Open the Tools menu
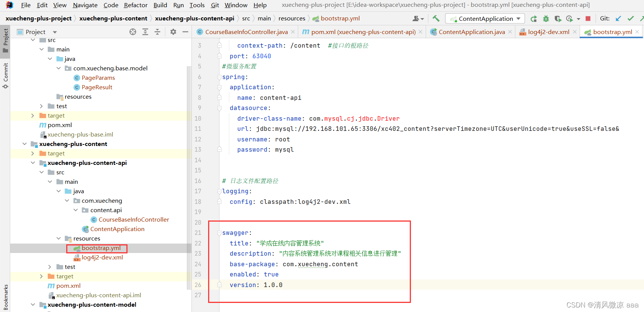The image size is (644, 312). tap(197, 5)
